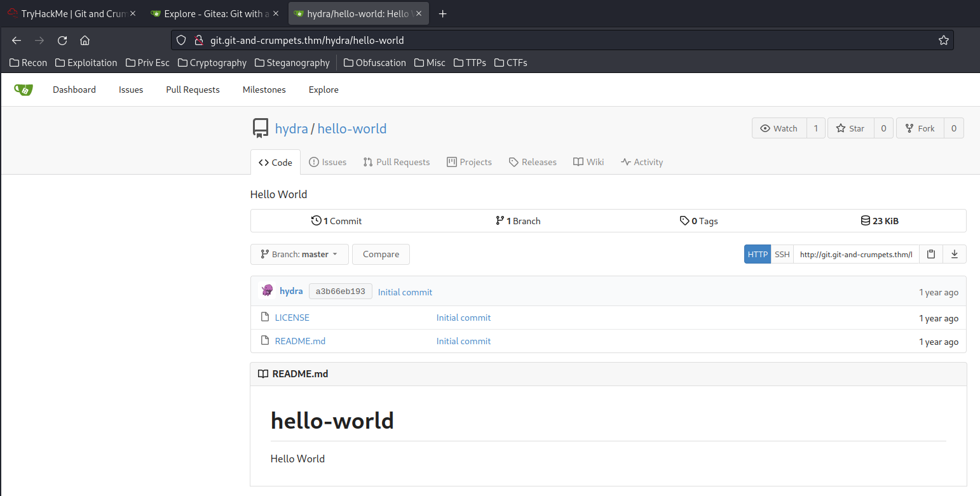This screenshot has width=980, height=496.
Task: Open the TTPs bookmarks folder
Action: (470, 63)
